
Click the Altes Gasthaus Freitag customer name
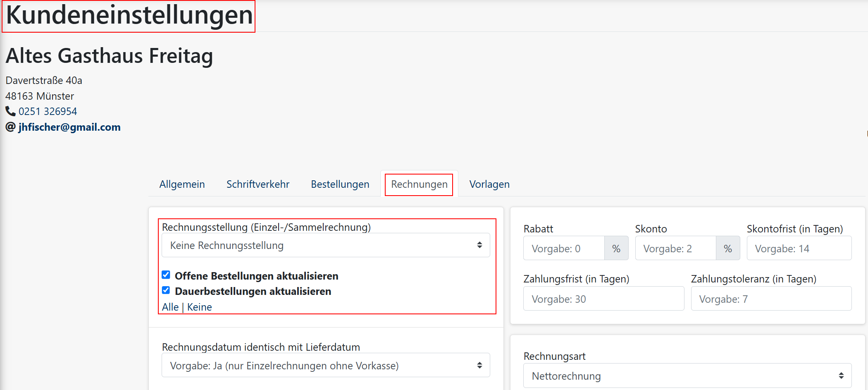point(110,56)
